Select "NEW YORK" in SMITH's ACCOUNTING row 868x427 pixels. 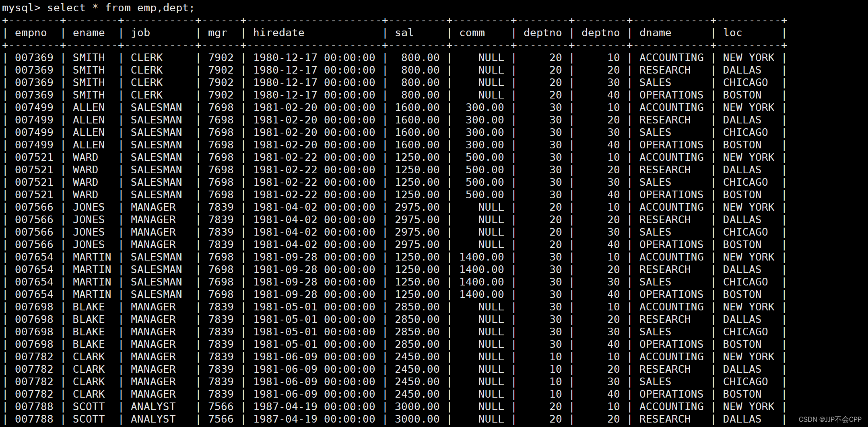[x=749, y=57]
